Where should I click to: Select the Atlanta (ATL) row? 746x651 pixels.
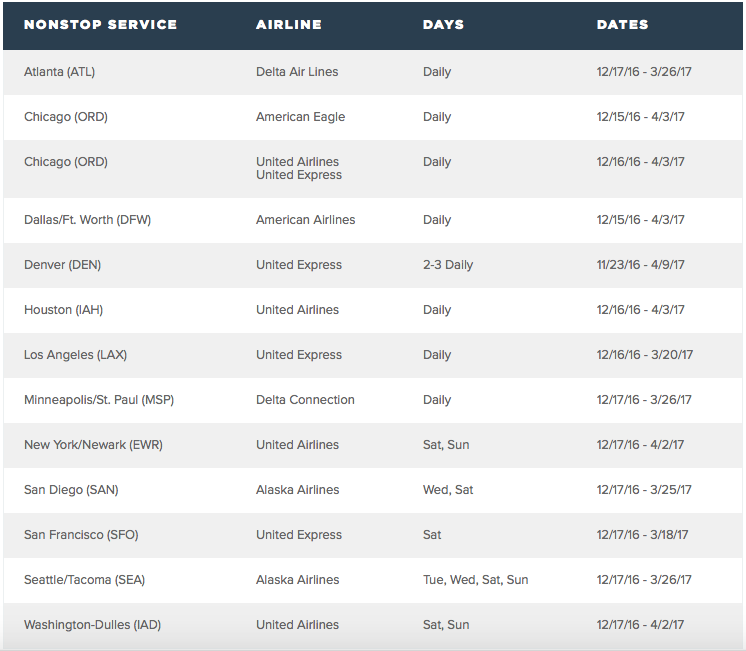click(60, 72)
